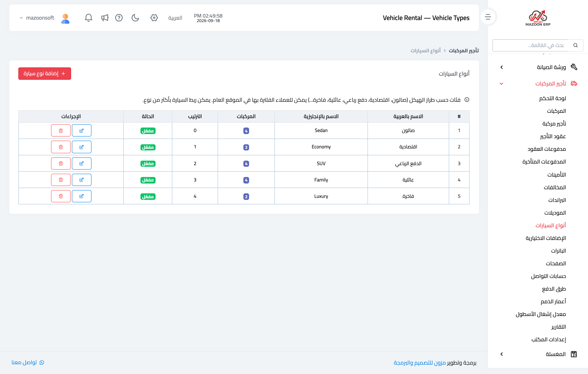Viewport: 588px width, 374px height.
Task: Open المخالفات in sidebar
Action: click(x=555, y=187)
